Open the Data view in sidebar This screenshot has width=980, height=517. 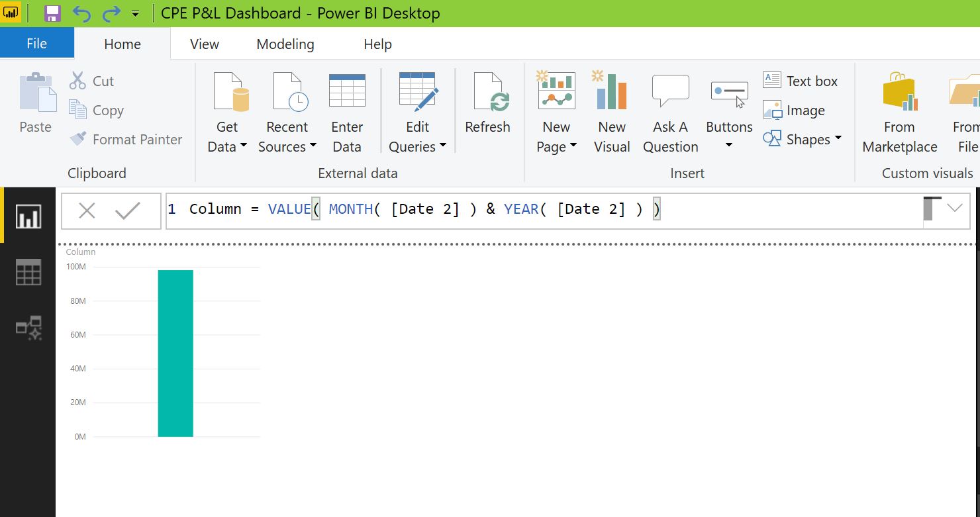click(x=28, y=272)
